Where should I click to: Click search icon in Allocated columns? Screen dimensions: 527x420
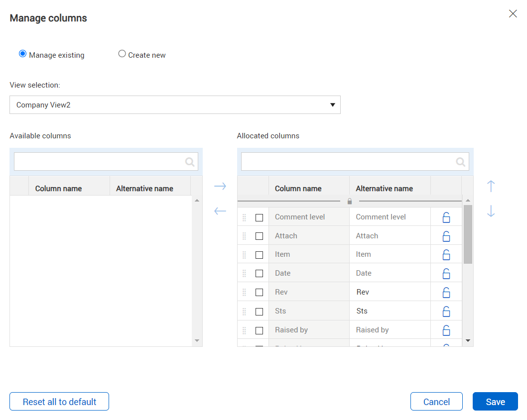(x=461, y=162)
